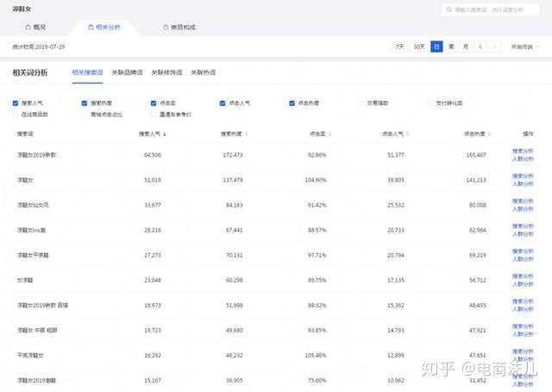Click the 搜索人气 sort arrow icon
This screenshot has width=552, height=392.
pos(164,134)
